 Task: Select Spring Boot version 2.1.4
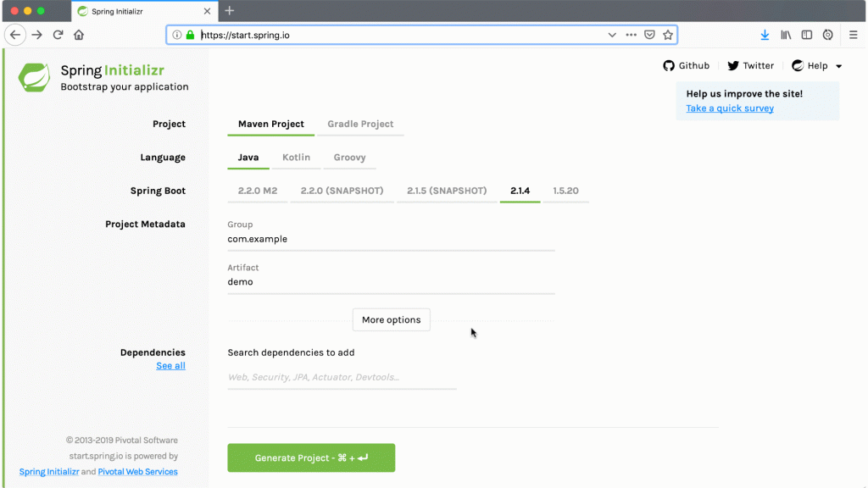pyautogui.click(x=520, y=191)
